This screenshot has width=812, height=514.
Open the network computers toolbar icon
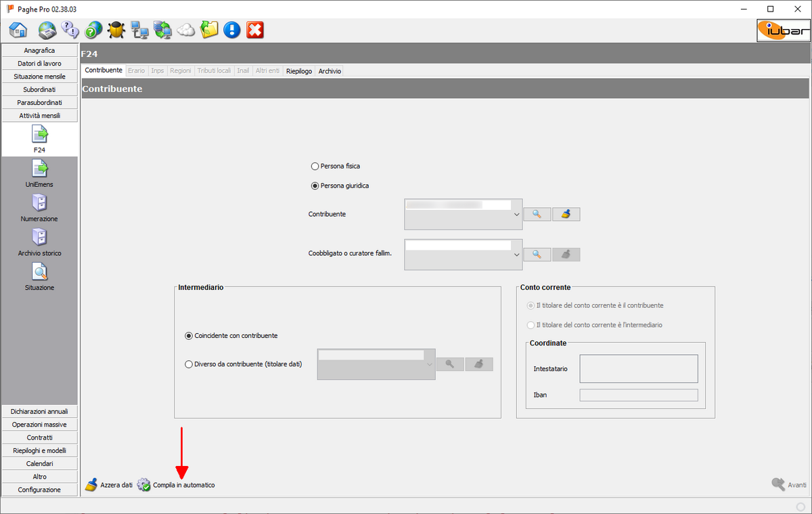[139, 30]
